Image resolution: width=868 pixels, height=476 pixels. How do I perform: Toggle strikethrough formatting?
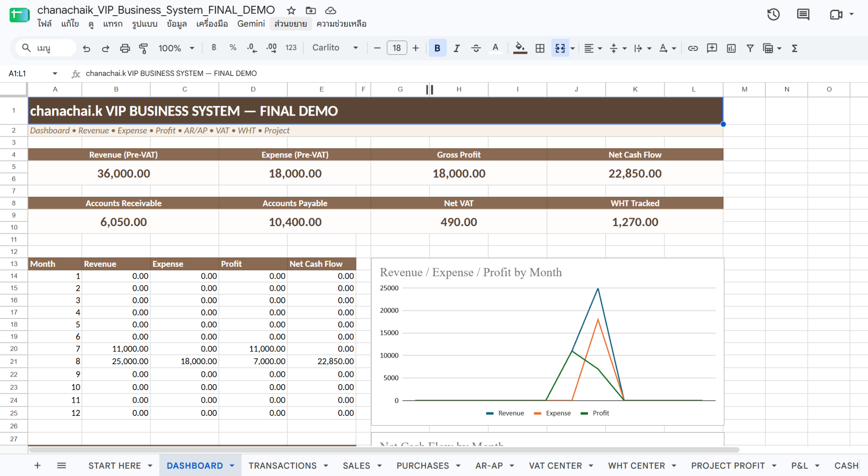(x=476, y=48)
